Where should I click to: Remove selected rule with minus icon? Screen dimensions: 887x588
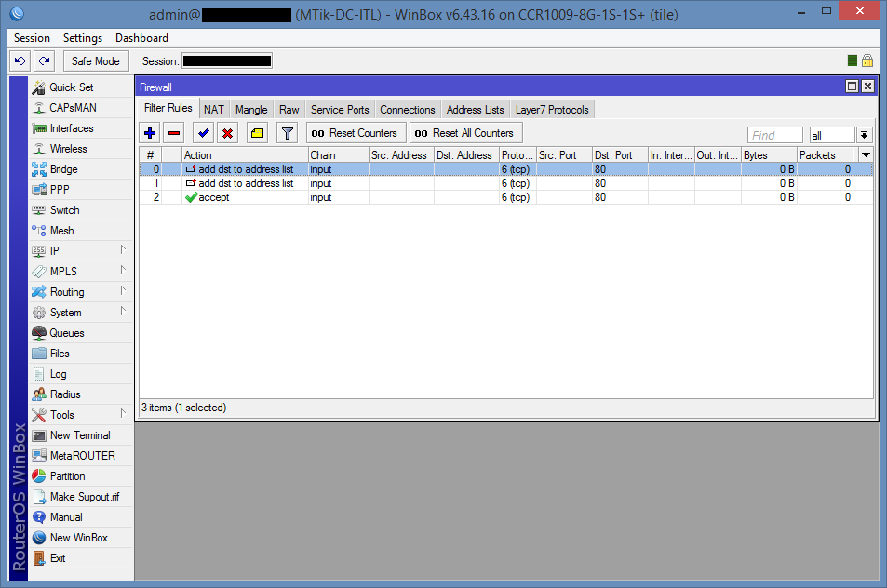click(x=174, y=133)
